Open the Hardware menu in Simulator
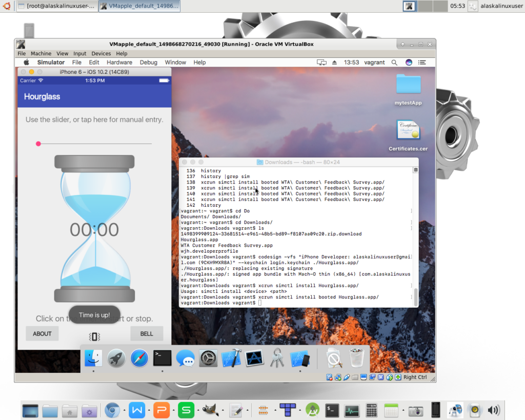 coord(119,63)
